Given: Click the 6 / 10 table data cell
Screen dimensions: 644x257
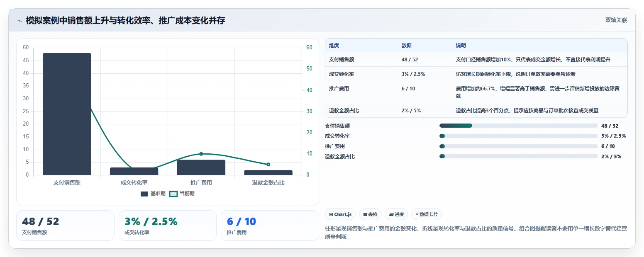Looking at the screenshot, I should (408, 89).
